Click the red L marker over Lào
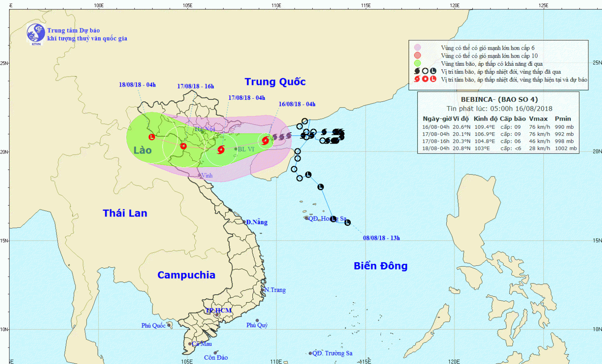This screenshot has width=602, height=364. point(152,137)
